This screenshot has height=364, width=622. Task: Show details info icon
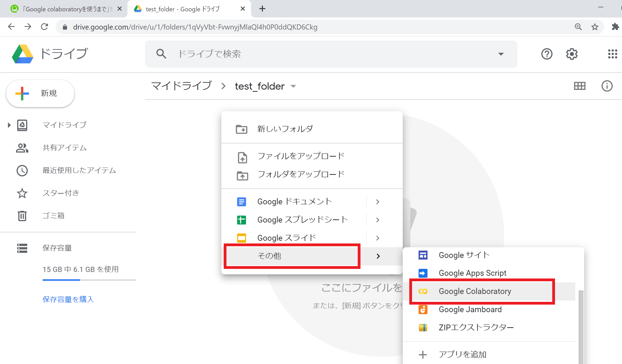pos(607,86)
